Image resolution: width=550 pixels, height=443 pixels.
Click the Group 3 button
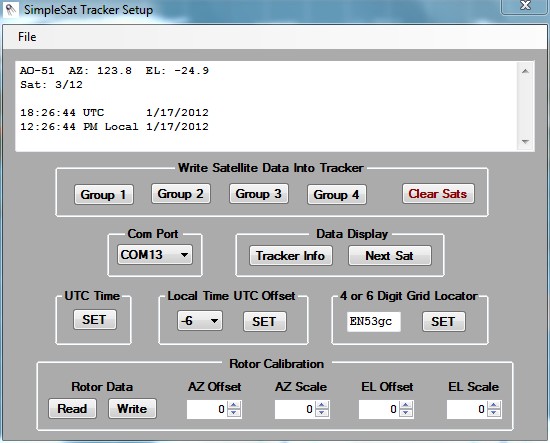(x=259, y=194)
